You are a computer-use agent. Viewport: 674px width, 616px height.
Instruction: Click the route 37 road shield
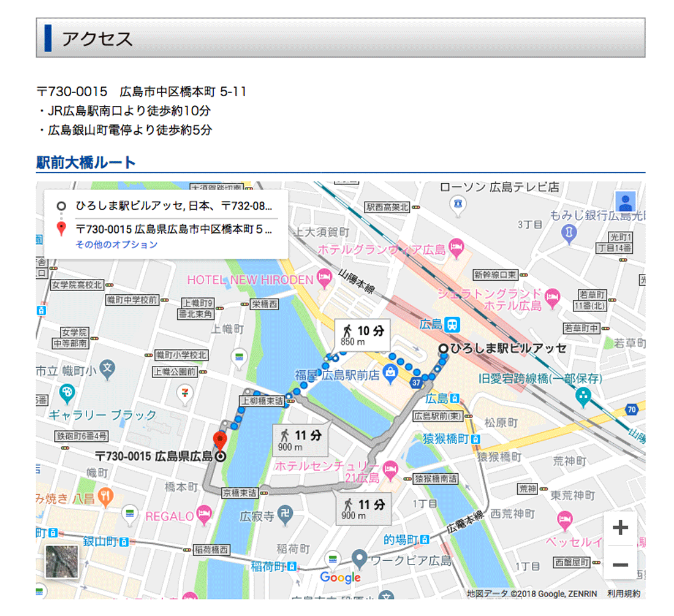coord(415,382)
